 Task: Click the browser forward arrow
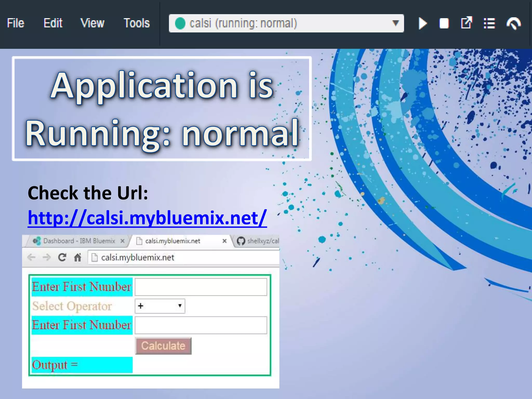point(47,257)
